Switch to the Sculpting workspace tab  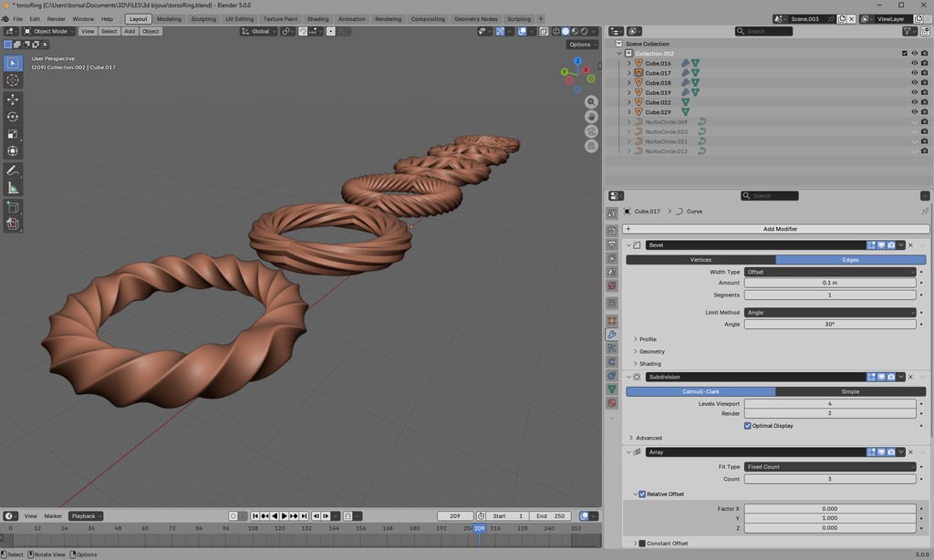[203, 18]
